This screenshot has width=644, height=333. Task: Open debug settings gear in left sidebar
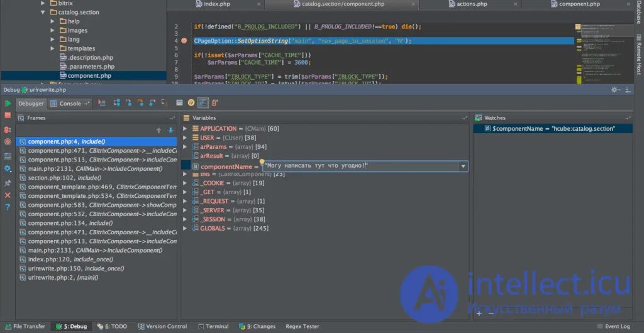[x=8, y=168]
